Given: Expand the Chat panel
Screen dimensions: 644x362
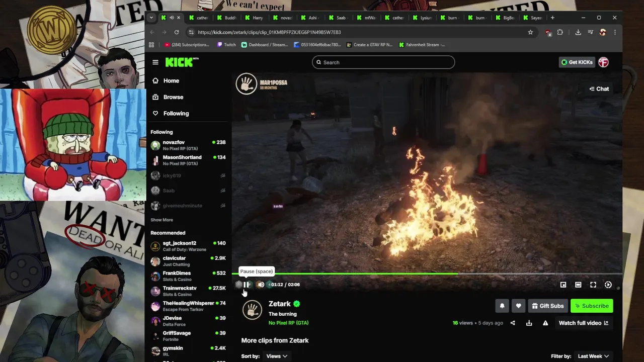Looking at the screenshot, I should 599,88.
